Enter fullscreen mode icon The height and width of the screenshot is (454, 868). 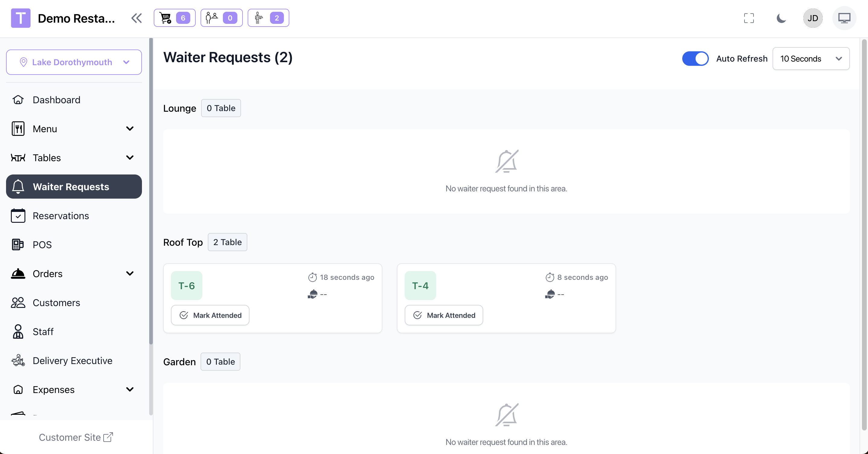[749, 18]
